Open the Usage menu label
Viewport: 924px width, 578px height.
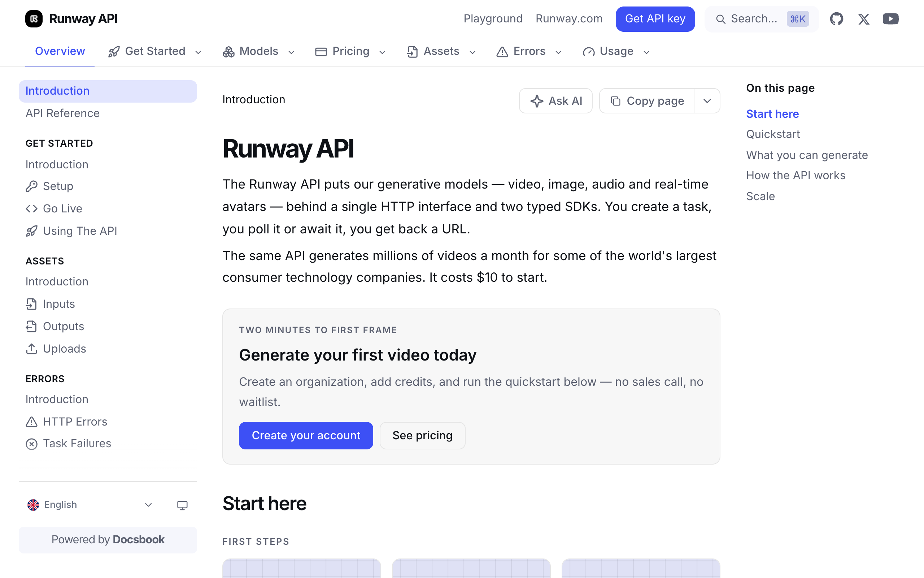616,51
